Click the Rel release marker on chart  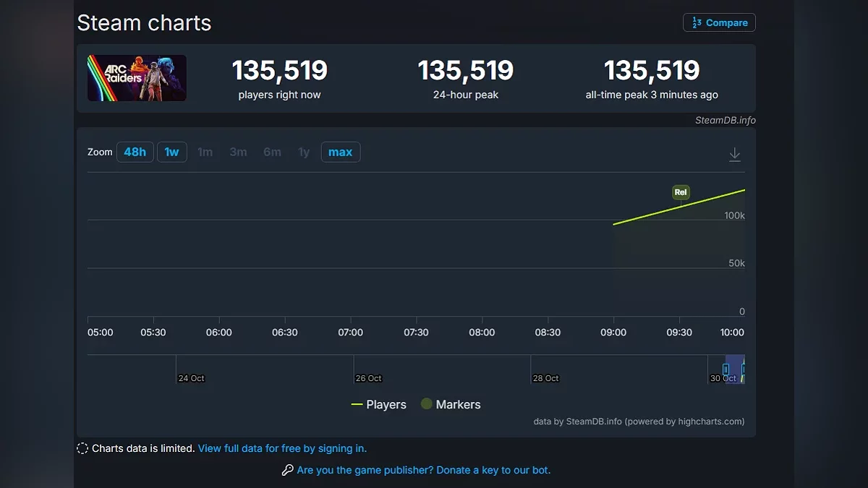click(x=680, y=192)
